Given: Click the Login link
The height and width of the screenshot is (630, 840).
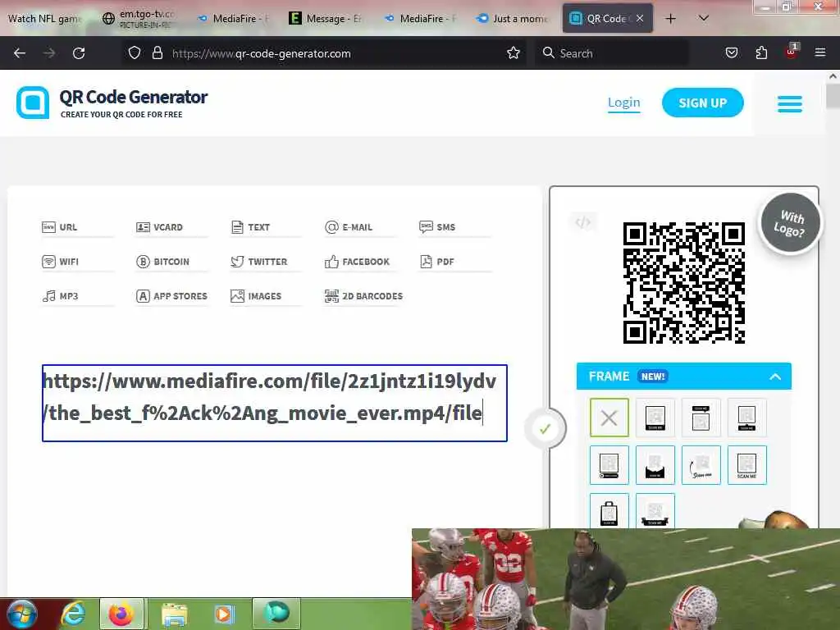Looking at the screenshot, I should point(623,103).
